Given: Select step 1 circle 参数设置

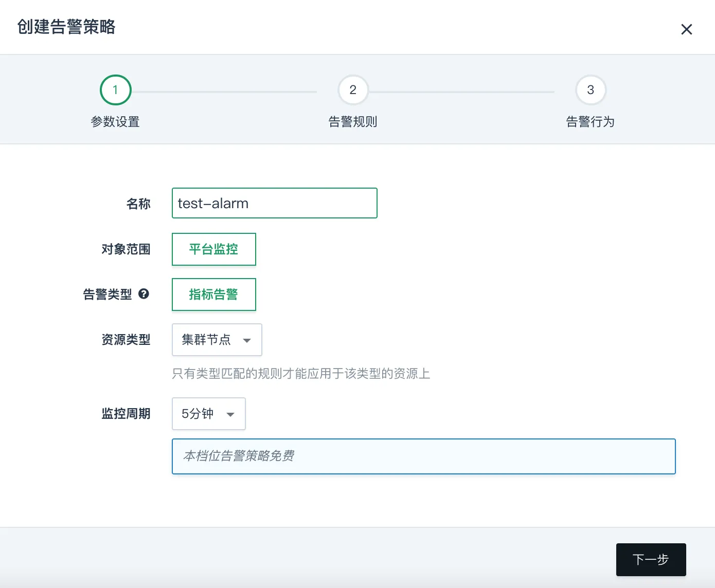Looking at the screenshot, I should point(115,90).
